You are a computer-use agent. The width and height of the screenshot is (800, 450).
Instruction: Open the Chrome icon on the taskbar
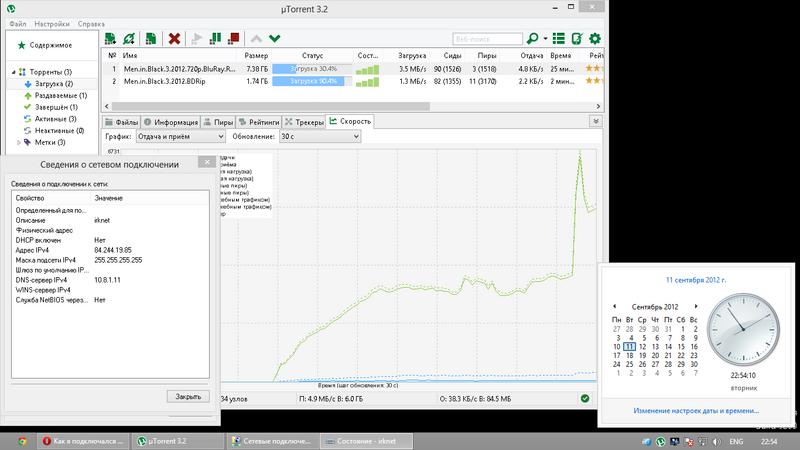22,441
